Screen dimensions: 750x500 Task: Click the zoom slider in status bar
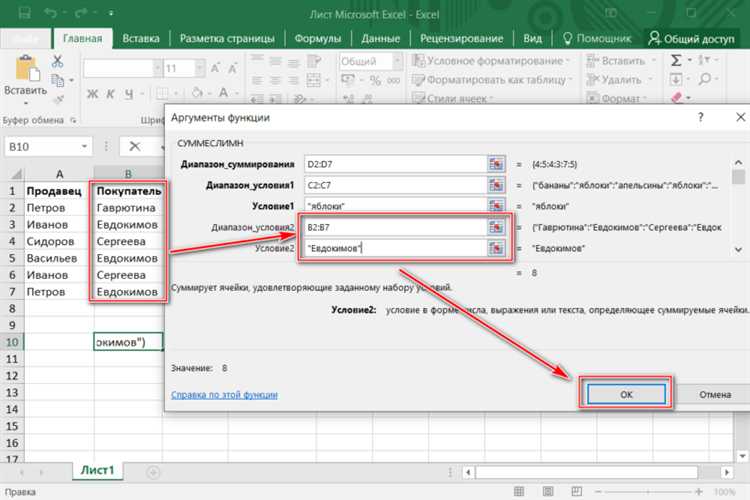point(649,491)
